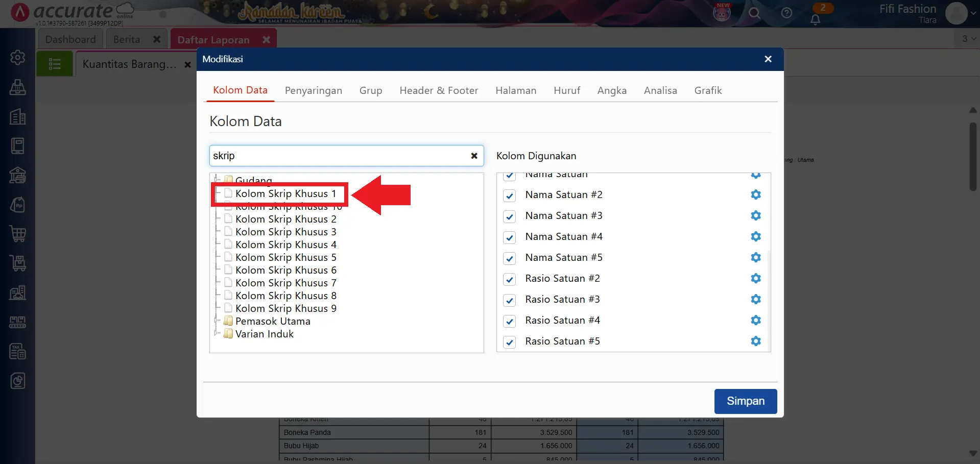Expand the Pemasok Utama folder

pyautogui.click(x=217, y=321)
